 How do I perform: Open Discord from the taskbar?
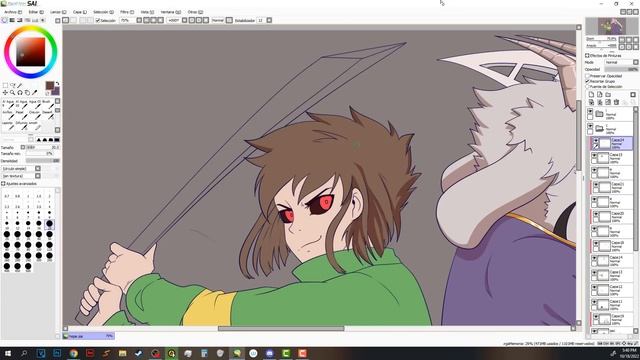coord(269,353)
